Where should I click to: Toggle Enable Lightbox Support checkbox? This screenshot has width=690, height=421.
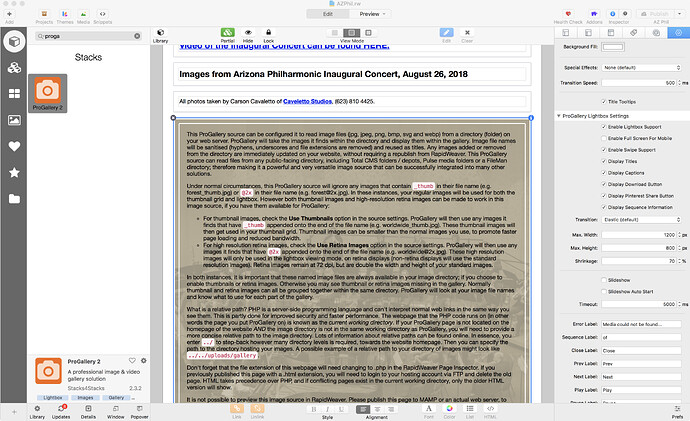click(604, 127)
